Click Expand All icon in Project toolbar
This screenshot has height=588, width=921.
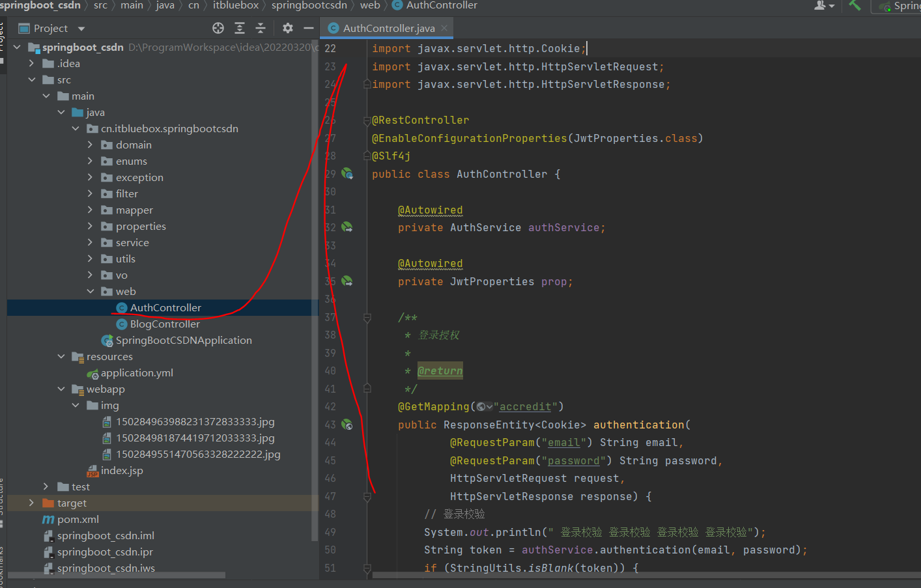pyautogui.click(x=240, y=28)
